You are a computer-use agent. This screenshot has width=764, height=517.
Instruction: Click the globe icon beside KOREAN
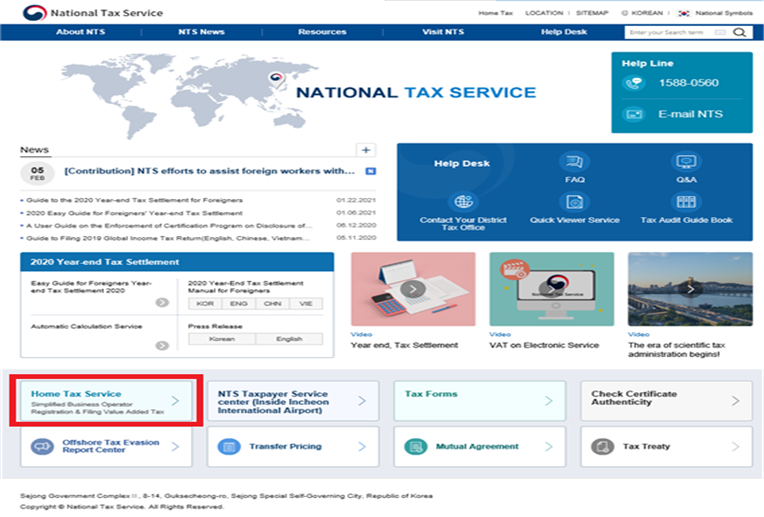624,13
